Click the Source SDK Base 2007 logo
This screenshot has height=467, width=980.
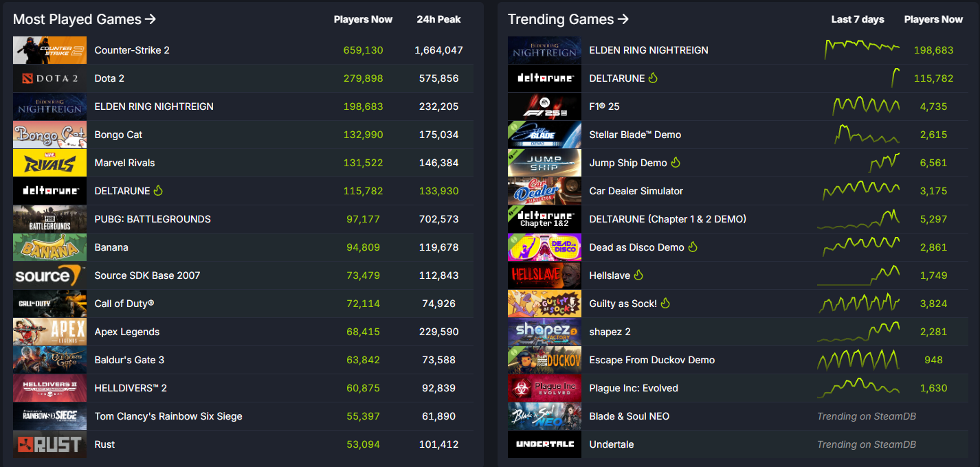(49, 275)
